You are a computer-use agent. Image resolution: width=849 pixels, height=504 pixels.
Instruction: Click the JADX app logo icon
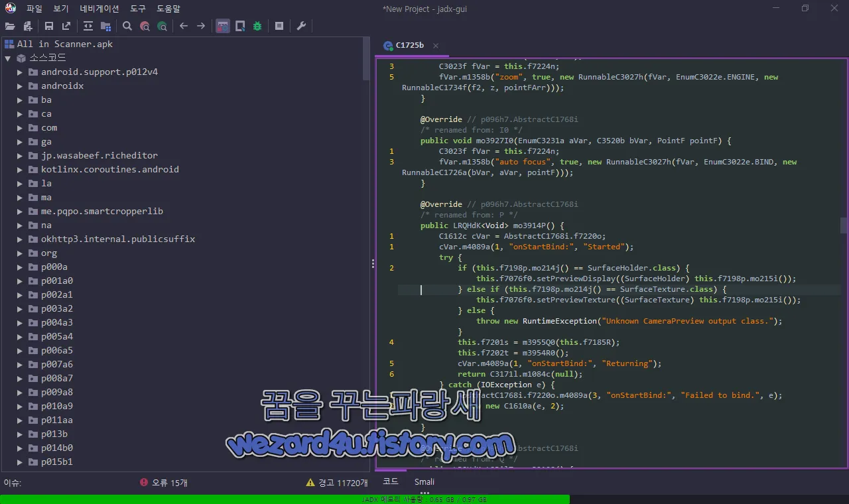coord(10,9)
